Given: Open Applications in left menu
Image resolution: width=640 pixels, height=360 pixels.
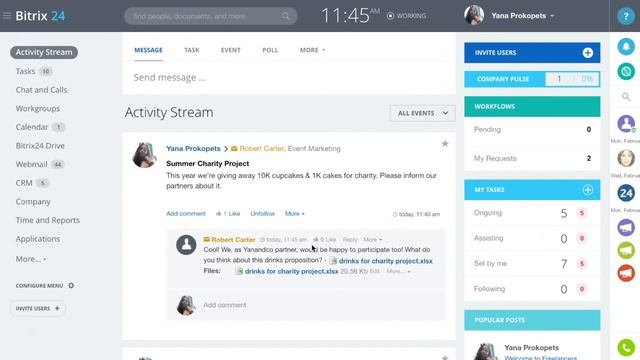Looking at the screenshot, I should tap(38, 239).
